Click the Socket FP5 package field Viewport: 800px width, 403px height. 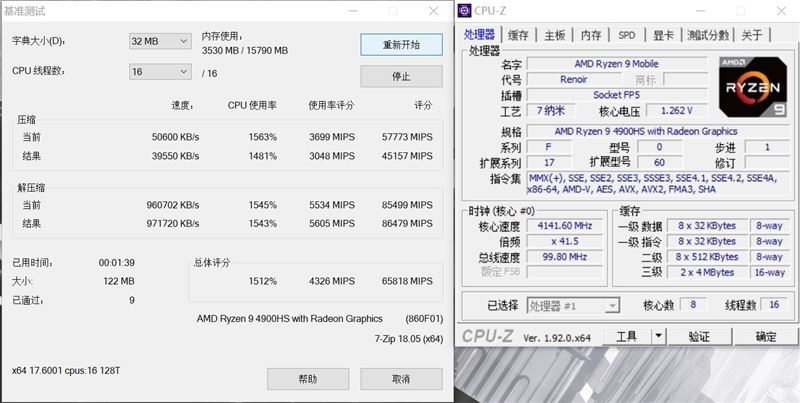(616, 95)
